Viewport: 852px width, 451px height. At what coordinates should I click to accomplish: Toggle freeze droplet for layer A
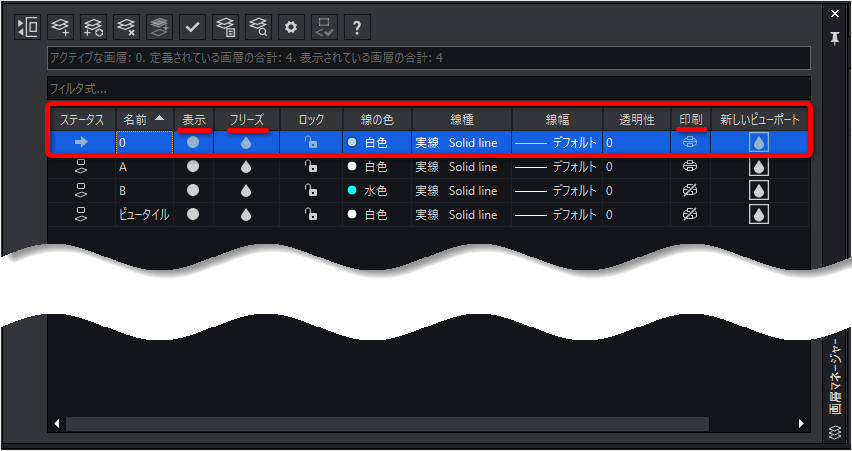click(246, 167)
